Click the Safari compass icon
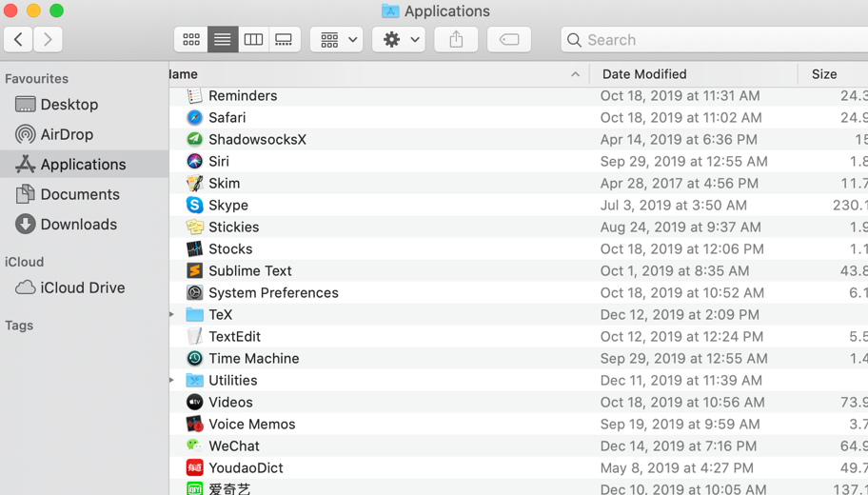868x495 pixels. click(x=194, y=117)
